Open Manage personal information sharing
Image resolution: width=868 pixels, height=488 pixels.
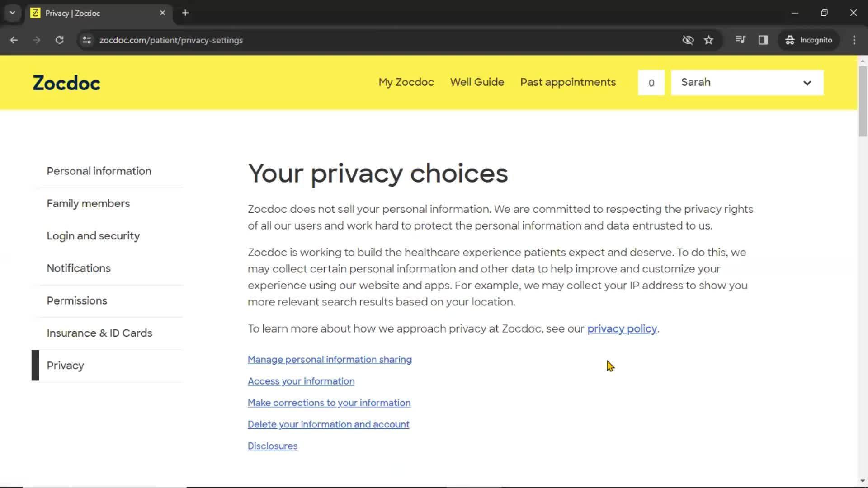click(330, 359)
